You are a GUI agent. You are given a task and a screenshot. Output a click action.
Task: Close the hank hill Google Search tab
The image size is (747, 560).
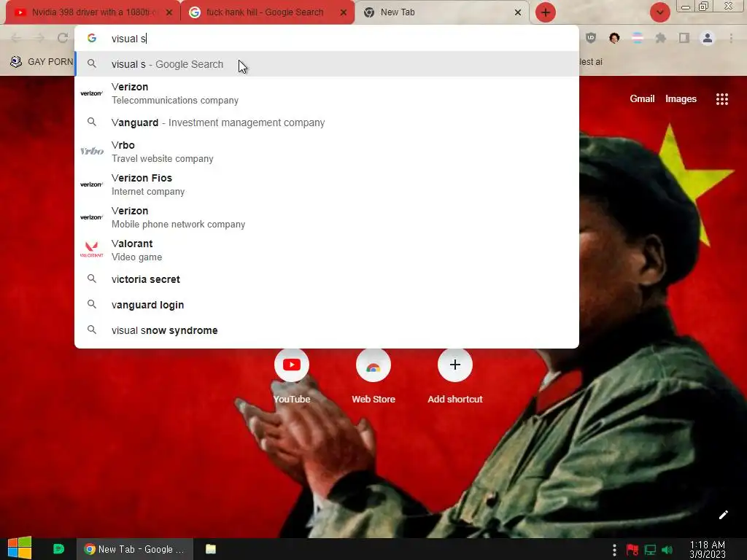tap(344, 13)
